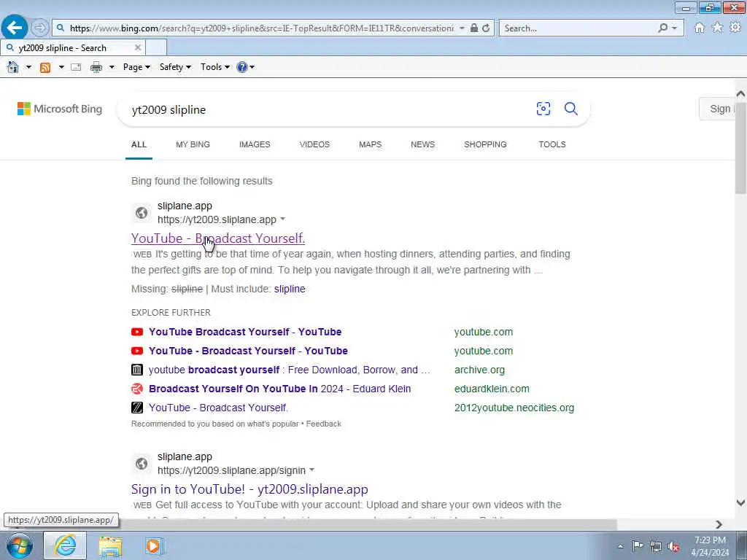Screen dimensions: 747x560
Task: Open Favorites via the star icon
Action: pyautogui.click(x=717, y=28)
